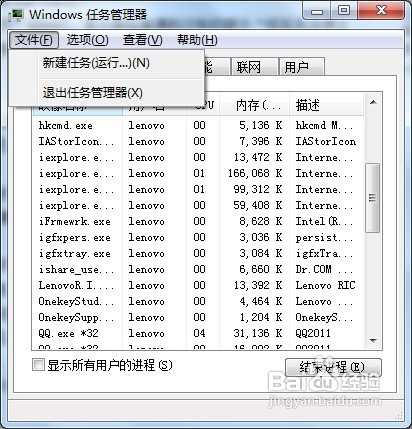Click the OnekeyS... description cell

coord(324,317)
